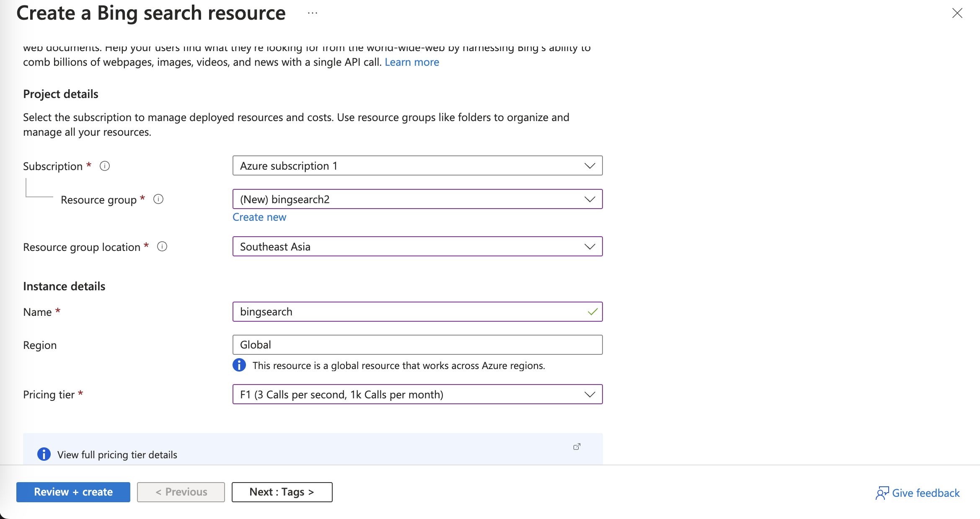The image size is (980, 519).
Task: Click the Learn more link
Action: (412, 62)
